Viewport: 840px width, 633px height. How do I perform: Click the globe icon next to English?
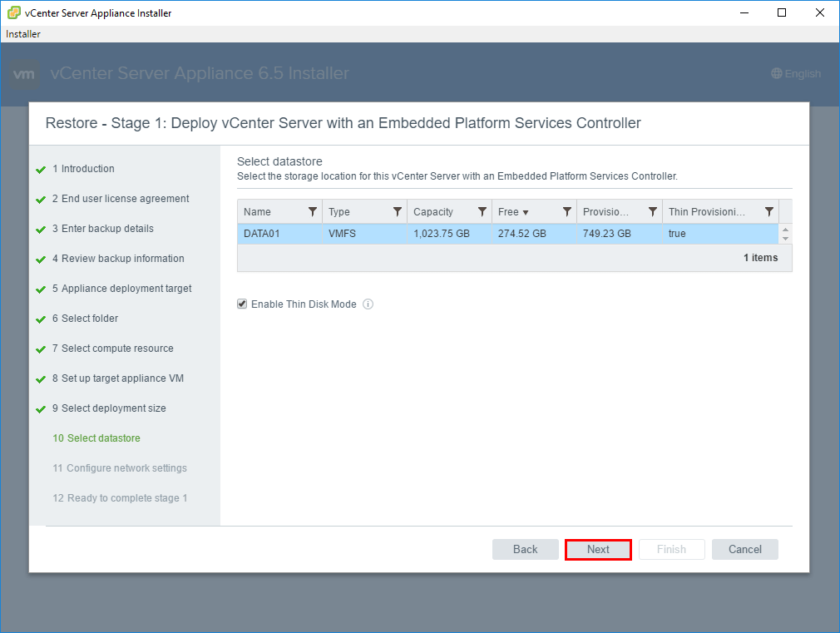pos(776,73)
